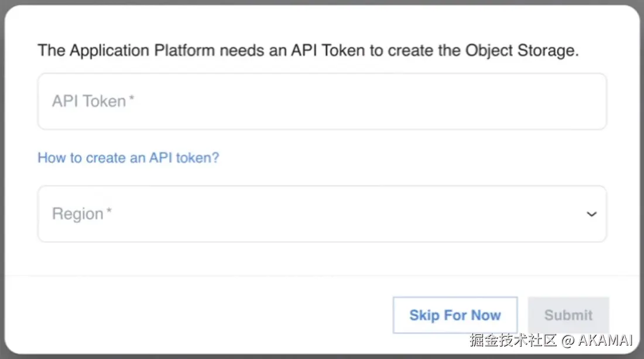Click the required asterisk next to Region

pyautogui.click(x=109, y=211)
